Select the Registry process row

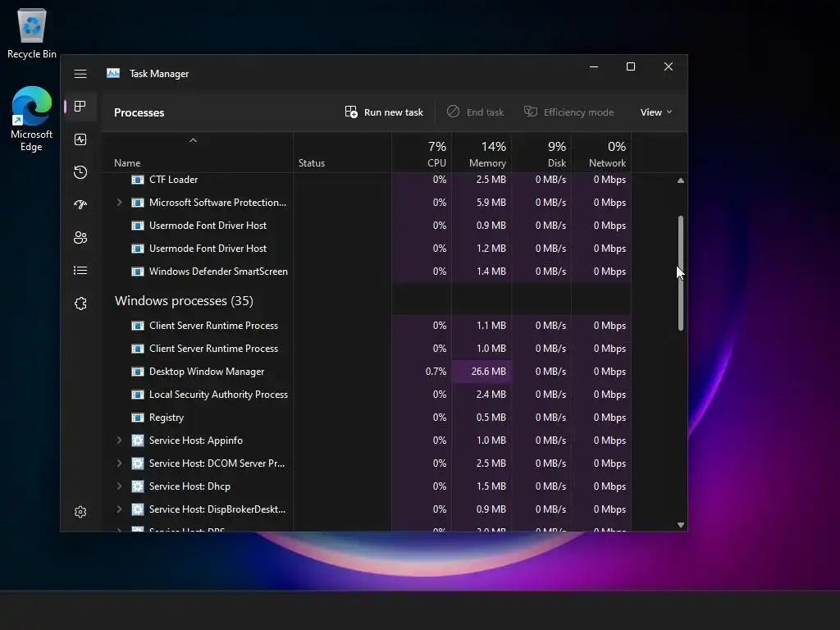point(367,418)
